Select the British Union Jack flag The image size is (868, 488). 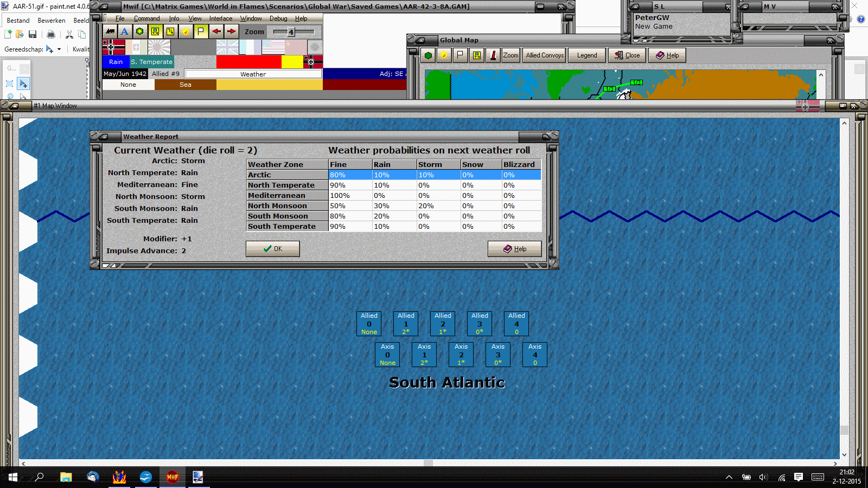(x=227, y=47)
